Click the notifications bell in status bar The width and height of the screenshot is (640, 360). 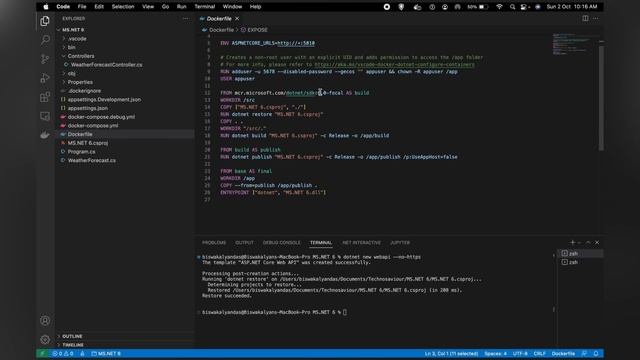pyautogui.click(x=596, y=353)
